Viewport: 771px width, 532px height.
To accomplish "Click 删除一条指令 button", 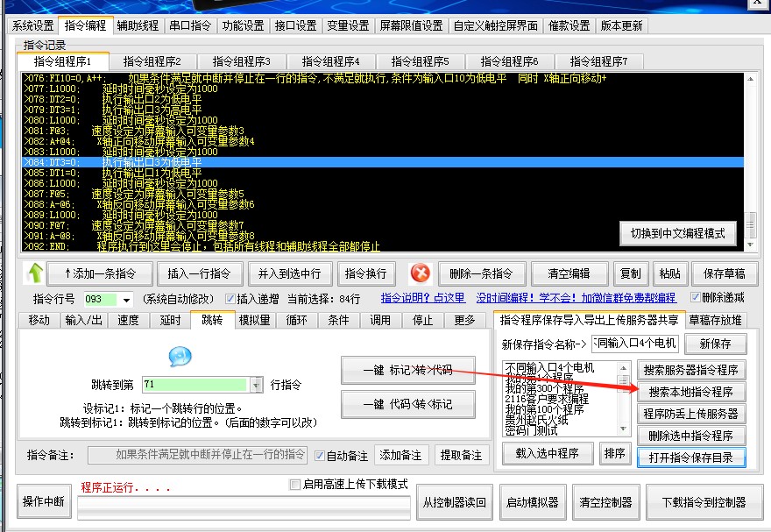I will tap(481, 273).
